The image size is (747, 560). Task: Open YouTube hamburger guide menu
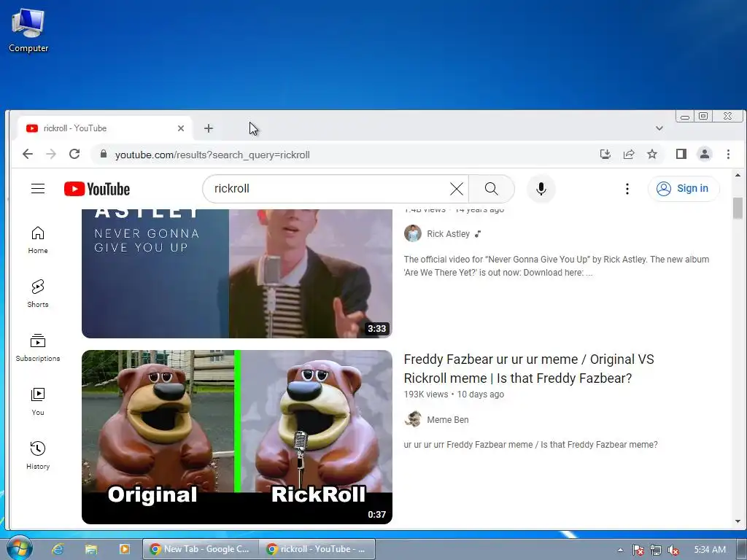click(x=38, y=189)
